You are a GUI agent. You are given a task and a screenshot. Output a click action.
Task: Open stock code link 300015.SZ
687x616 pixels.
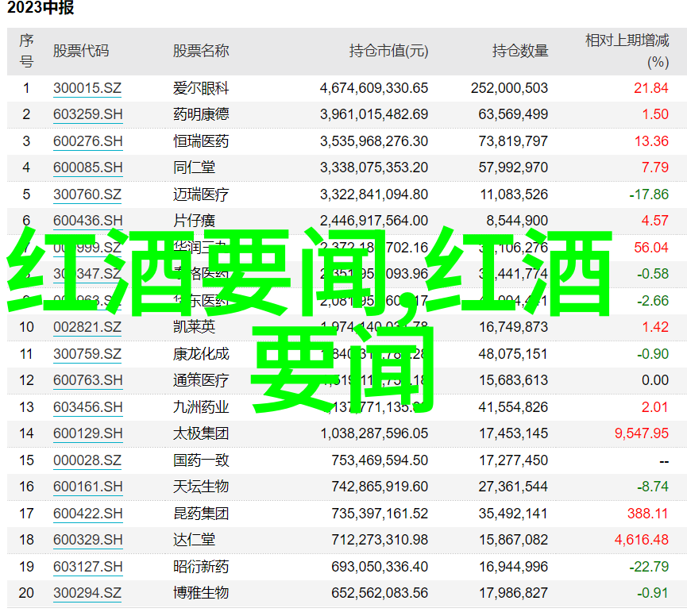click(x=87, y=88)
